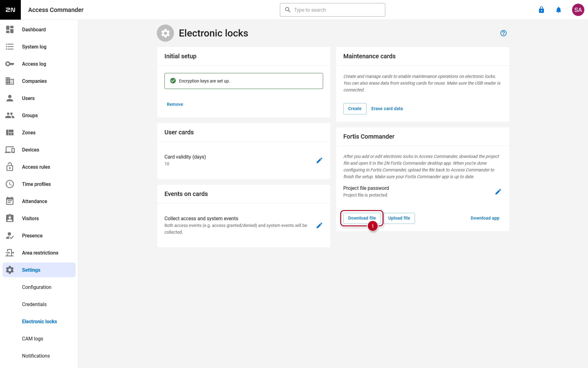Open the SA user avatar menu

coord(578,10)
